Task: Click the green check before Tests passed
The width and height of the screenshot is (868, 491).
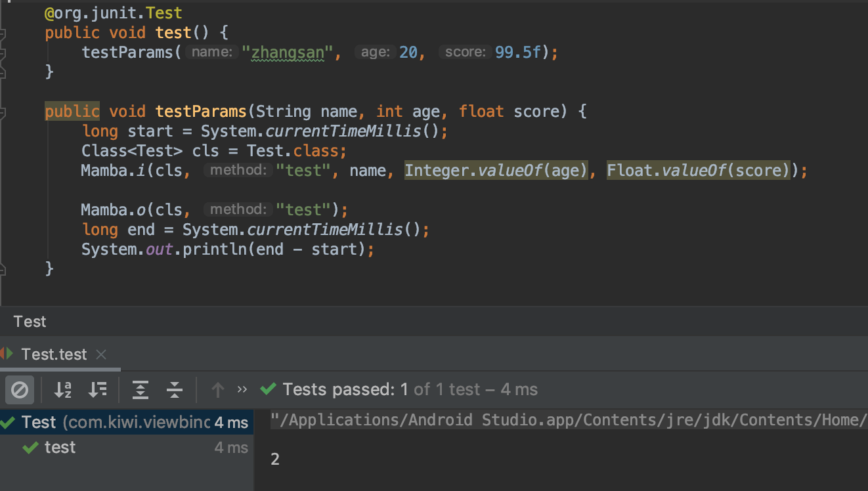Action: [268, 389]
